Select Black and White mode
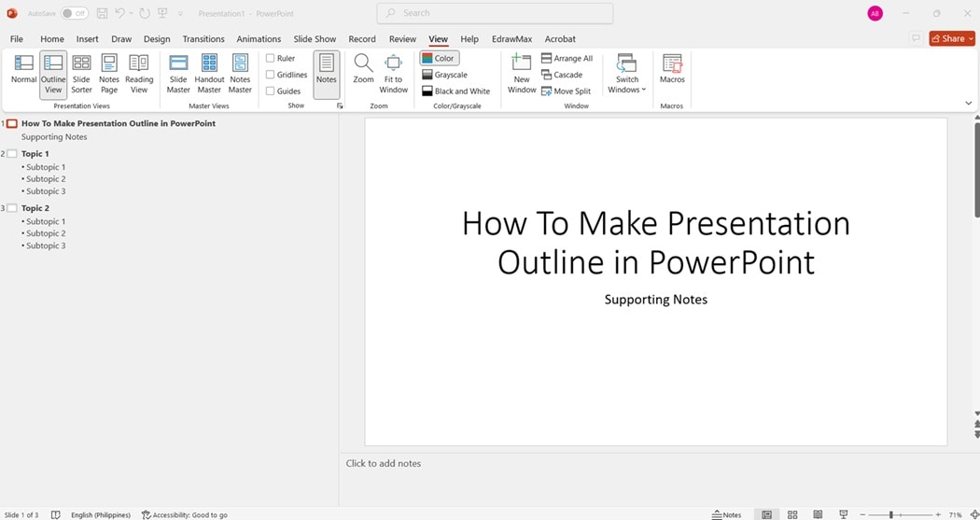Screen dimensions: 980x520 [455, 91]
